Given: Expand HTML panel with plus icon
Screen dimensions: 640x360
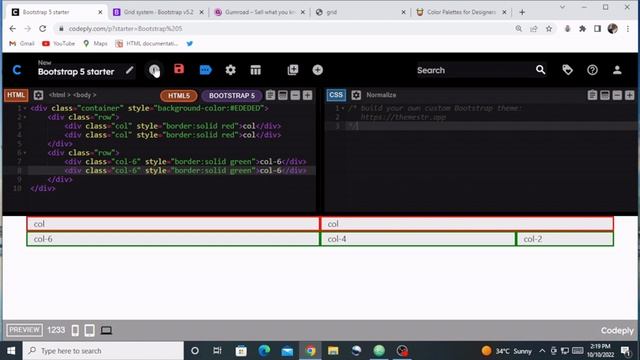Looking at the screenshot, I should pos(307,95).
